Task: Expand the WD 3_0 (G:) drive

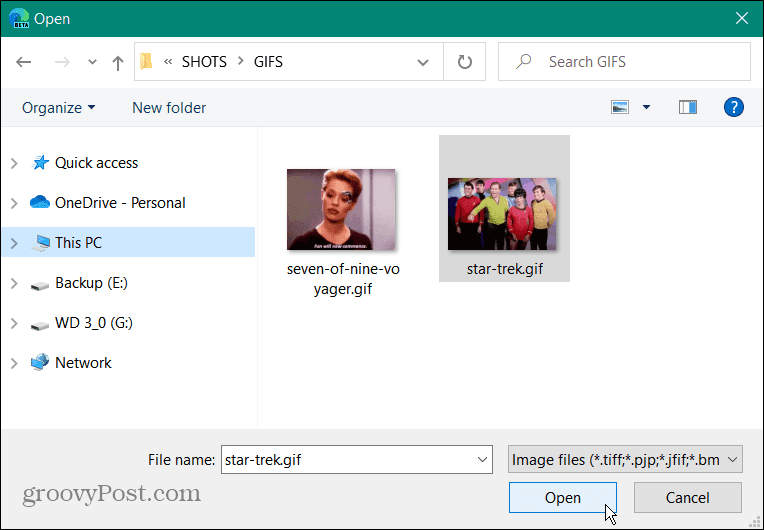Action: point(14,323)
